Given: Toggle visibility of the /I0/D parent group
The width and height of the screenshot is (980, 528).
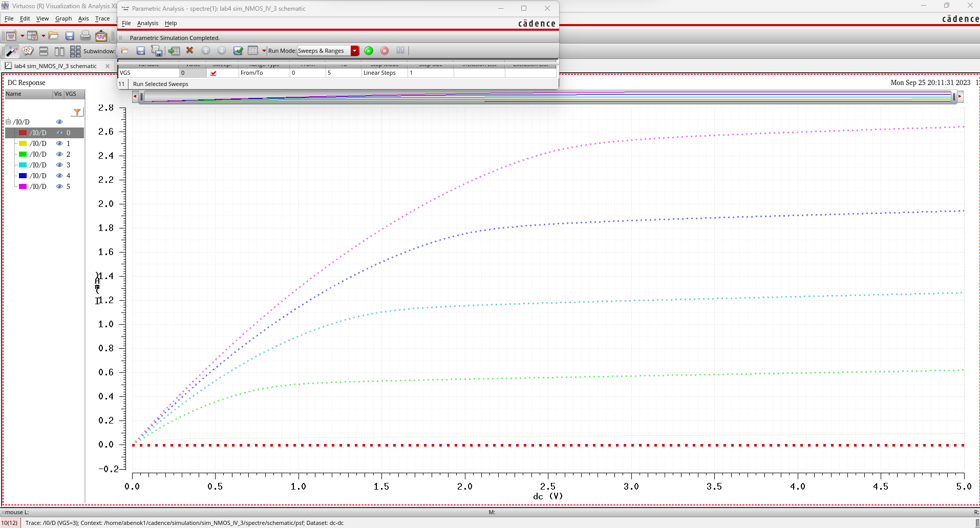Looking at the screenshot, I should [59, 122].
